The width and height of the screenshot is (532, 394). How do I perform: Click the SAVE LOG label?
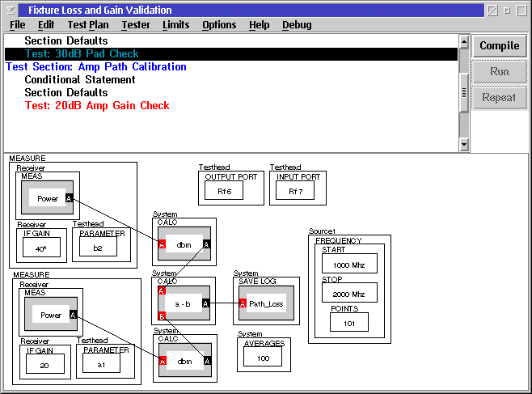pos(257,281)
